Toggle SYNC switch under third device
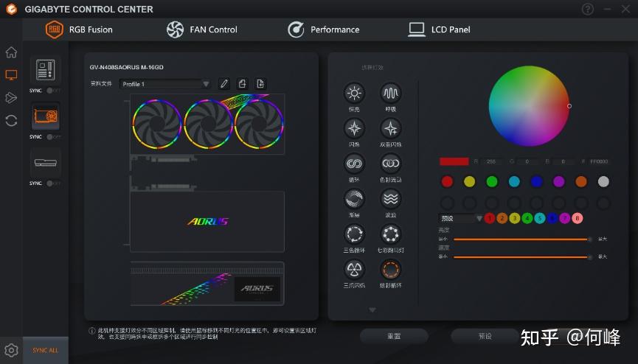This screenshot has width=638, height=364. [53, 183]
